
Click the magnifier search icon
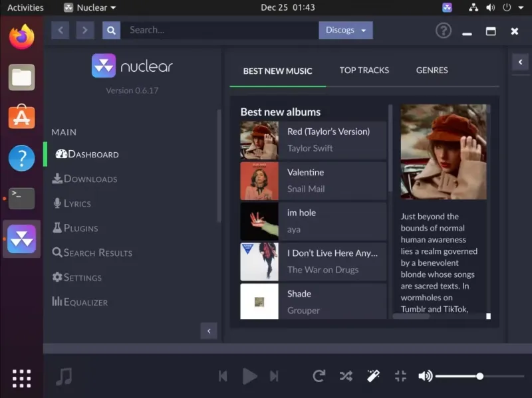(111, 30)
